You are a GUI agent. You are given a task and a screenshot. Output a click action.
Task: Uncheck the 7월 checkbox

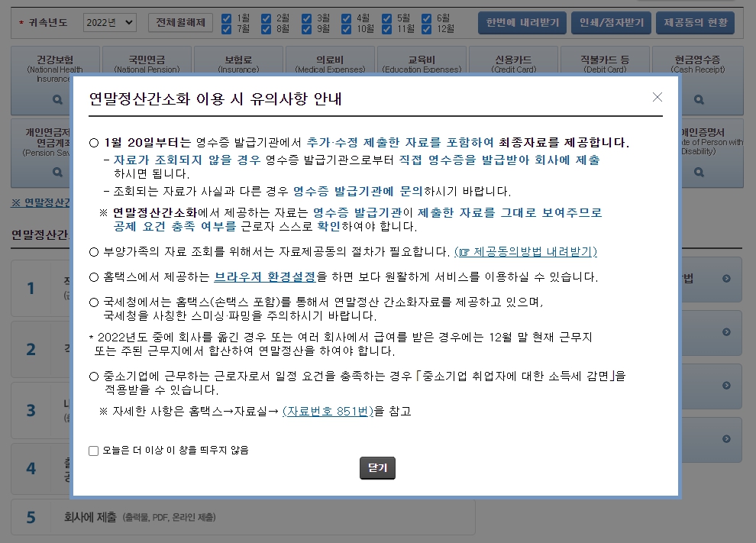pyautogui.click(x=226, y=29)
